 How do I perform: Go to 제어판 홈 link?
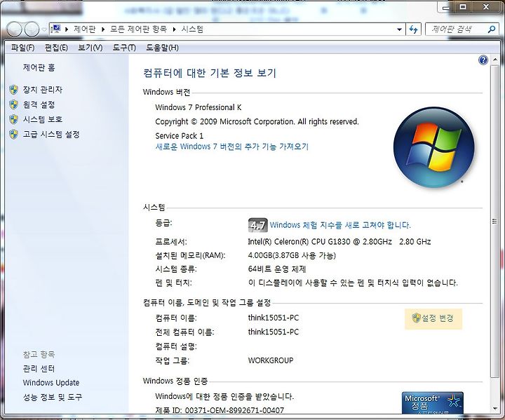39,67
